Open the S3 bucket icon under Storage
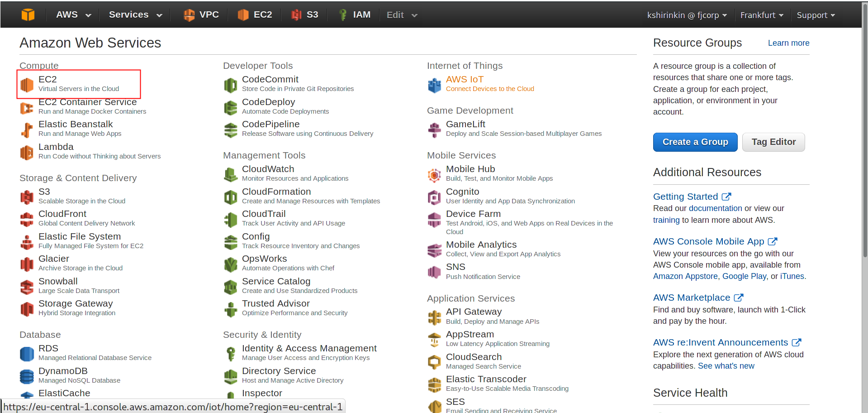 [27, 197]
